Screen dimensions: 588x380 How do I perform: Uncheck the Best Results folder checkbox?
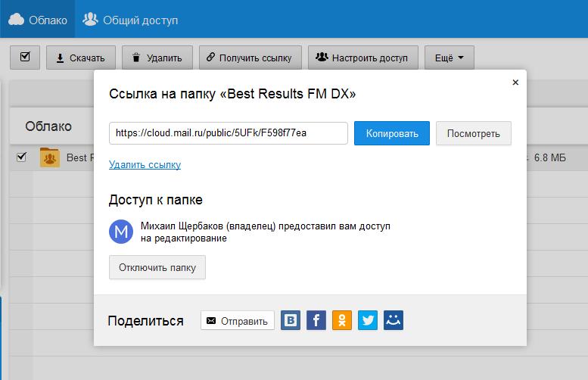[21, 157]
